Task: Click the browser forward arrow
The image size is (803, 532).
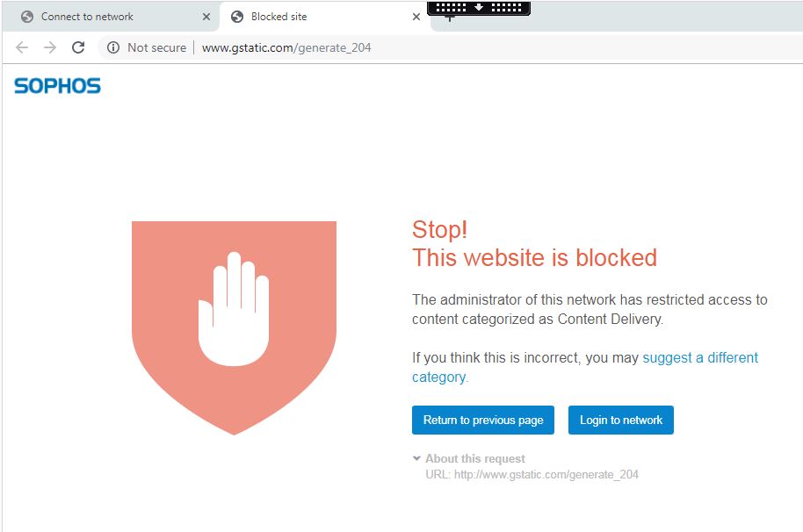Action: click(50, 47)
